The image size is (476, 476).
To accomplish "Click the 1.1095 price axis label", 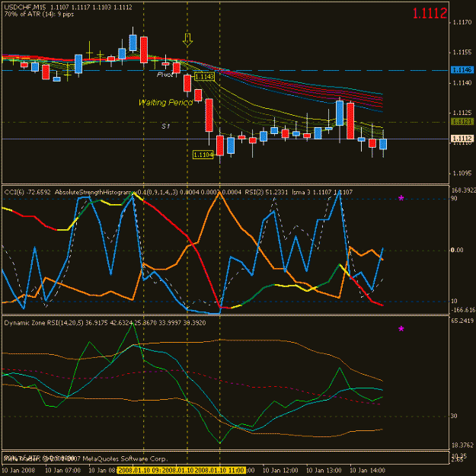I will point(462,173).
